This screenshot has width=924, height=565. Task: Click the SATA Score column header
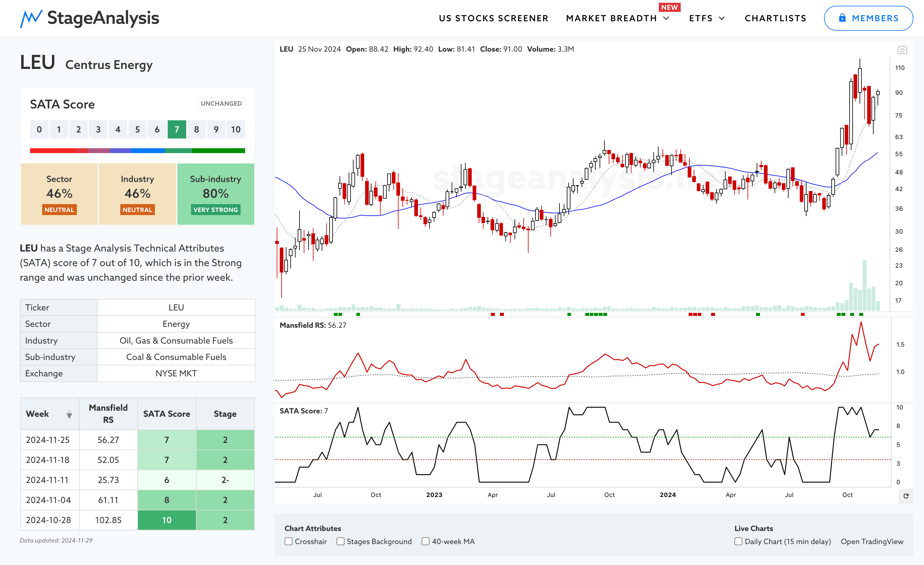coord(166,413)
